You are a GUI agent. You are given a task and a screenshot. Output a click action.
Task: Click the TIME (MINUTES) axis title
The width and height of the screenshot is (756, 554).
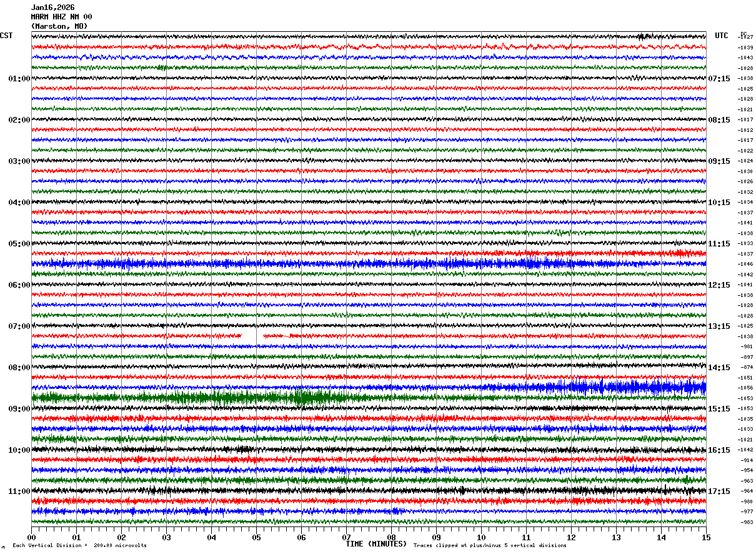click(x=376, y=544)
